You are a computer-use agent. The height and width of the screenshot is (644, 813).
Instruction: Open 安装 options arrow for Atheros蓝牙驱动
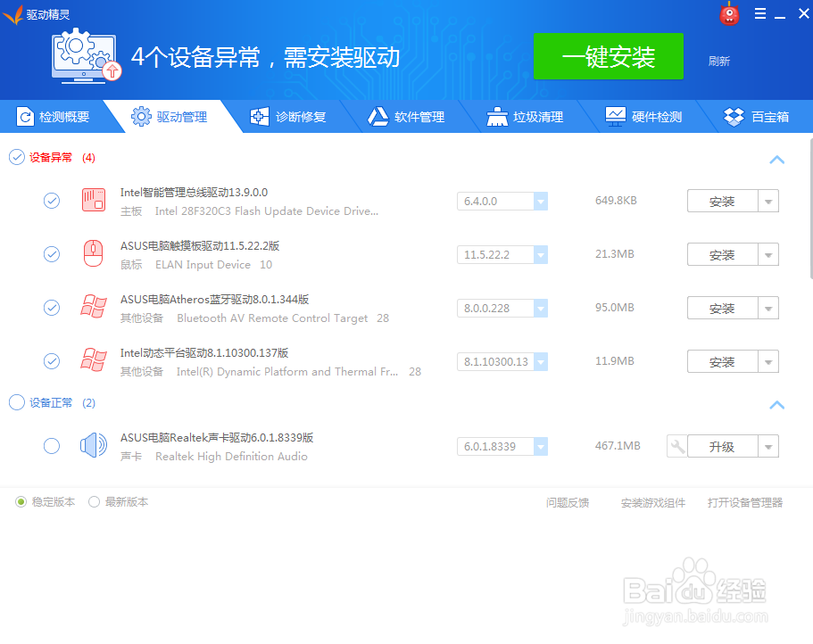tap(768, 308)
